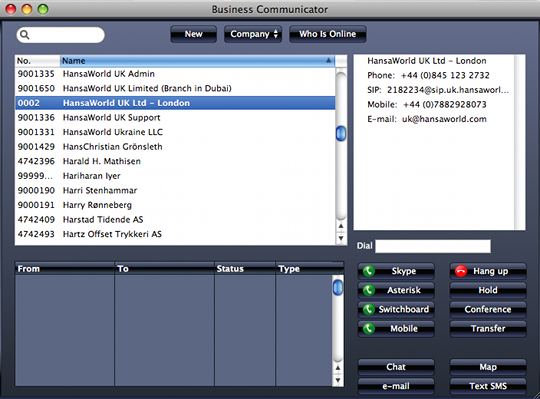The height and width of the screenshot is (399, 540).
Task: Click the magnifier icon in search field
Action: [x=24, y=34]
